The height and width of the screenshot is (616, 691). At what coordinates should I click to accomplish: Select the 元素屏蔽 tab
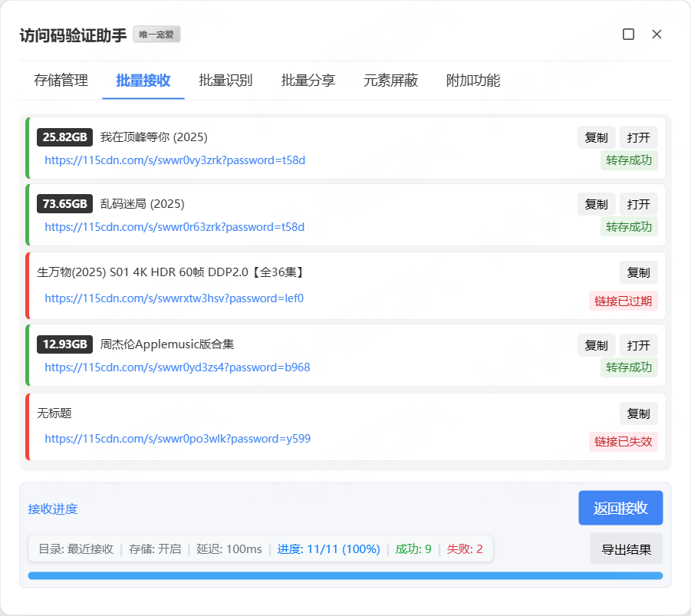click(x=390, y=81)
